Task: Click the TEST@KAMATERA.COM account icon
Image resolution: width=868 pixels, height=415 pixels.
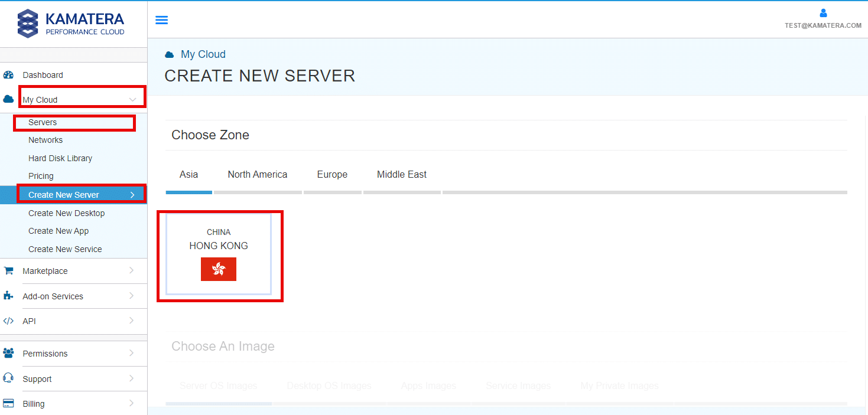Action: pyautogui.click(x=824, y=12)
